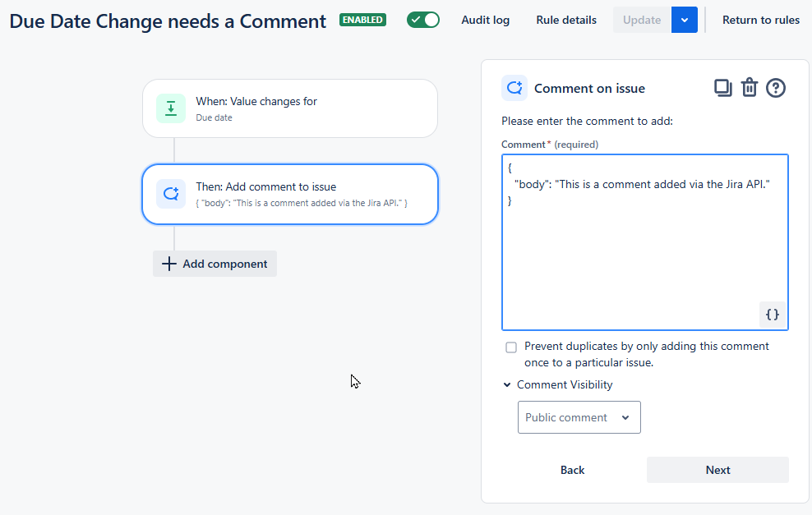Click inside the Comment text area
Viewport: 812px width, 515px height.
[x=644, y=242]
